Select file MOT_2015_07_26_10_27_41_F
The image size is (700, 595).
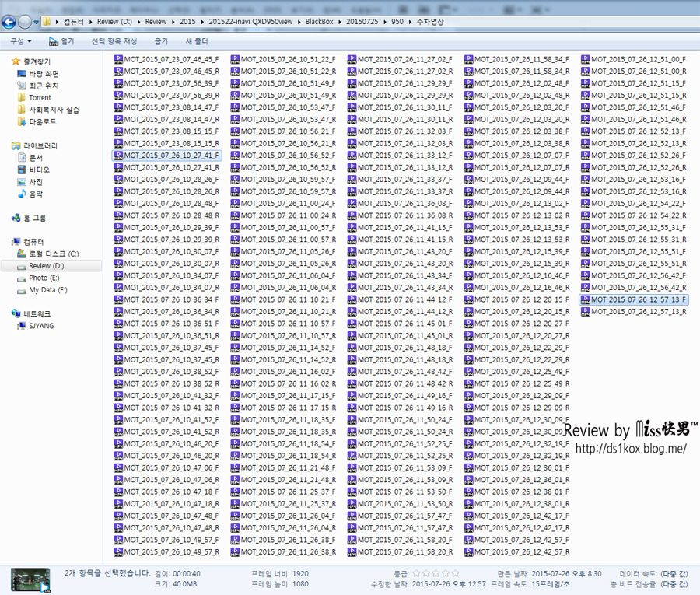166,156
